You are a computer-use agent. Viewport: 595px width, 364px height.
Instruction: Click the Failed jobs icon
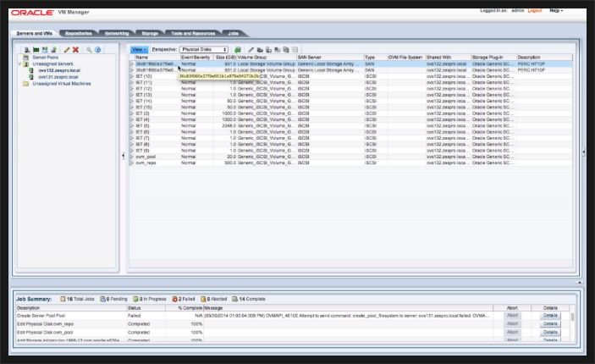click(x=174, y=299)
